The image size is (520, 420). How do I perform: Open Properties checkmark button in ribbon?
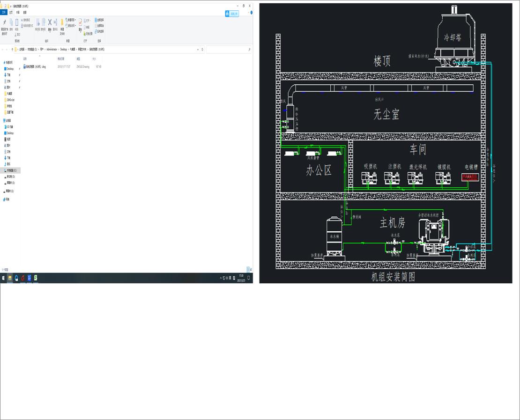[80, 24]
